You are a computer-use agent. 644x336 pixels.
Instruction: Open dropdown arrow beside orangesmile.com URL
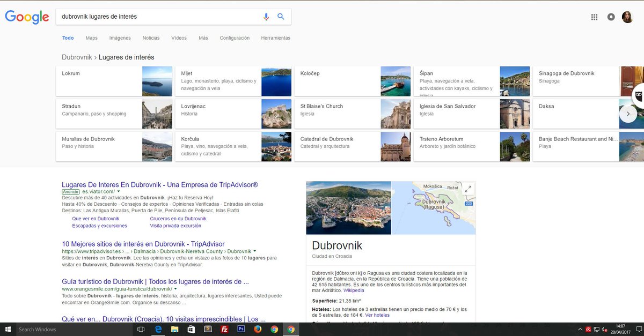coord(175,289)
